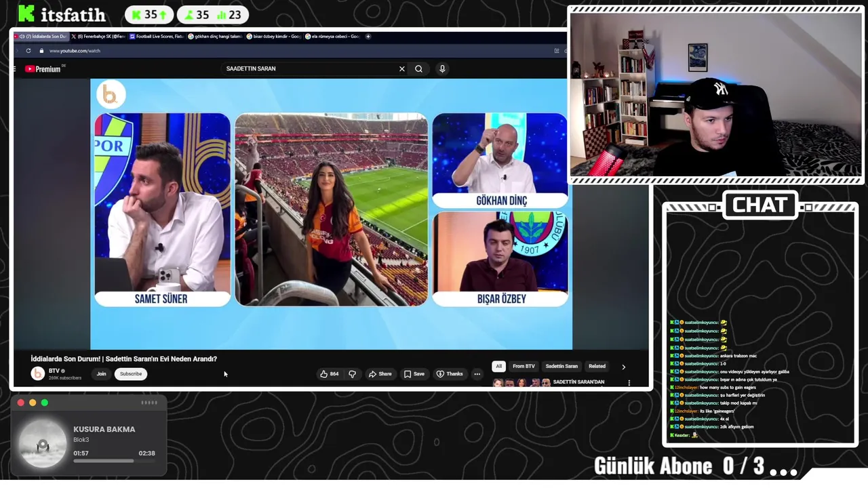Click the KUSURA BAKMA album art disc
Image resolution: width=868 pixels, height=488 pixels.
point(43,444)
